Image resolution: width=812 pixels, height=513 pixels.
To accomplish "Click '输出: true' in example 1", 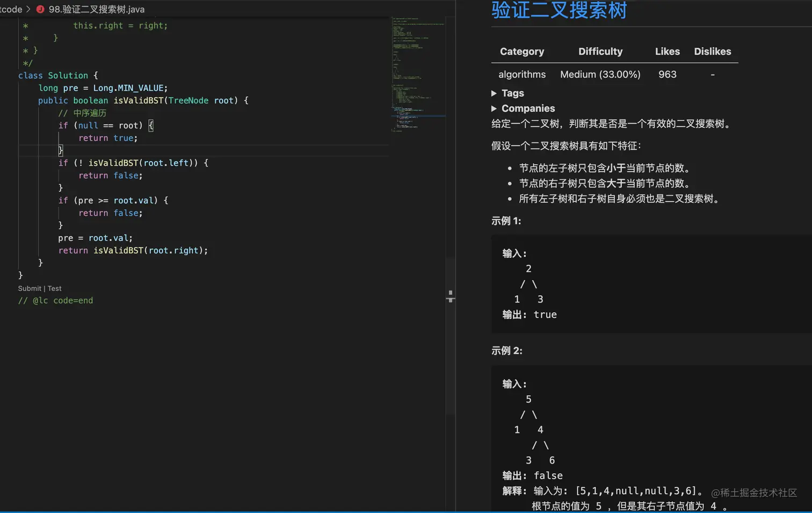I will 530,315.
